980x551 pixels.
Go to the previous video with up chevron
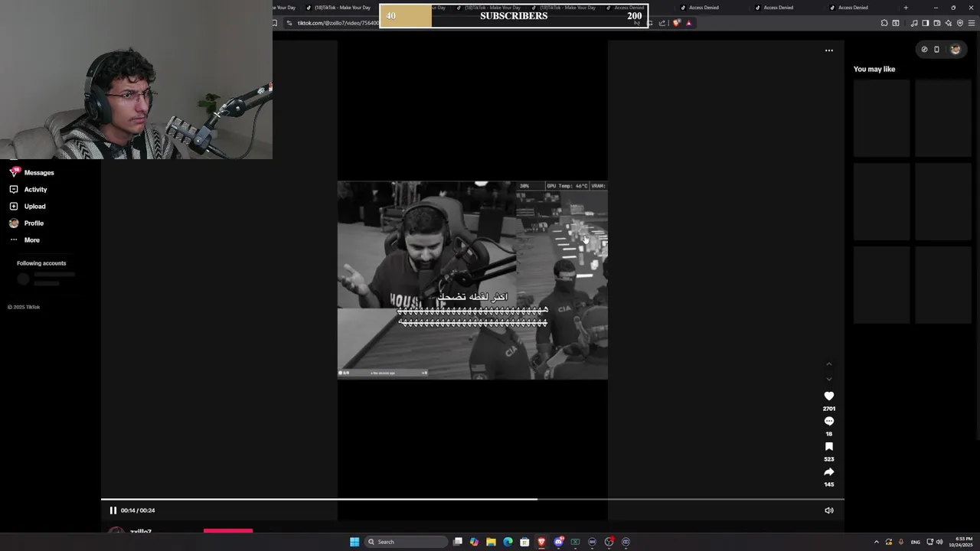(828, 364)
